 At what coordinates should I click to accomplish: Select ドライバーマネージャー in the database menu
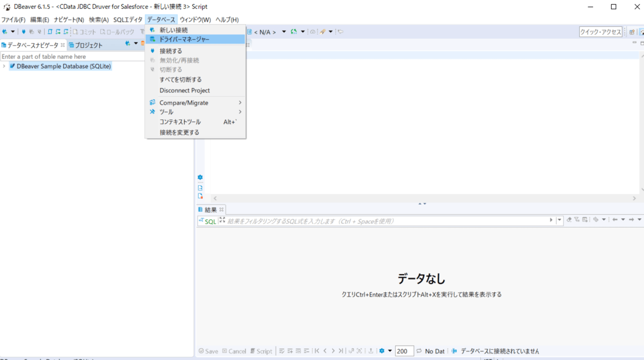tap(195, 39)
